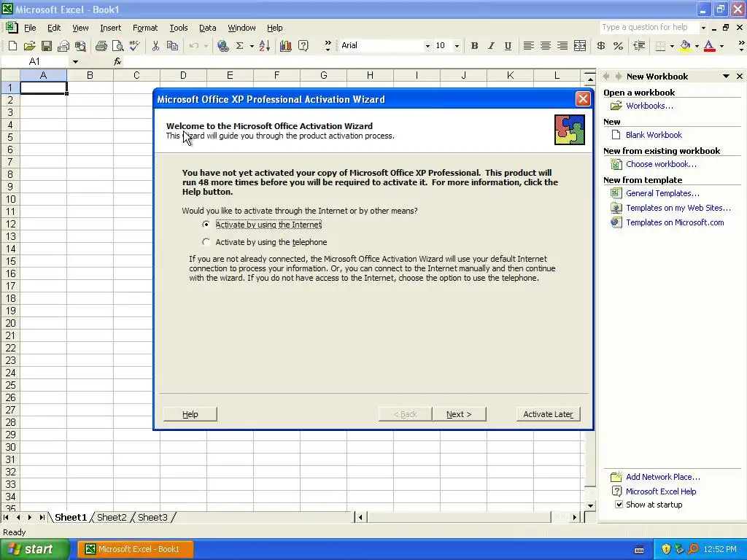Switch to the Sheet3 tab

pos(152,517)
